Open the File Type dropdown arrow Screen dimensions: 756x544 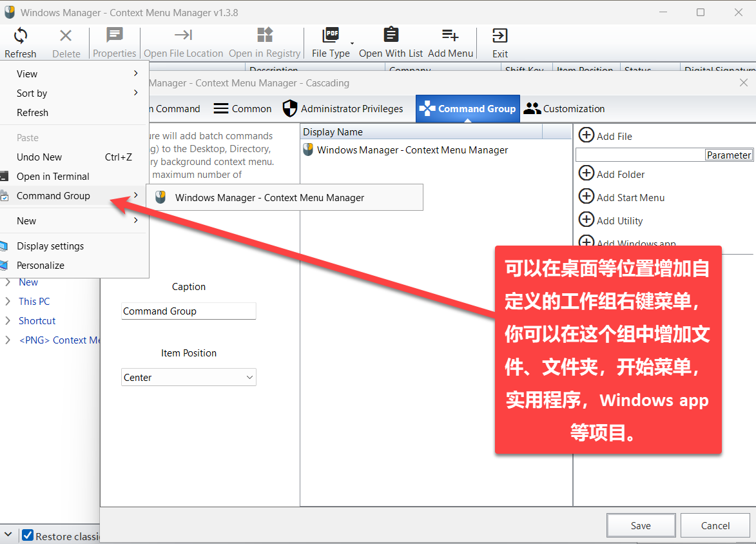pyautogui.click(x=352, y=43)
